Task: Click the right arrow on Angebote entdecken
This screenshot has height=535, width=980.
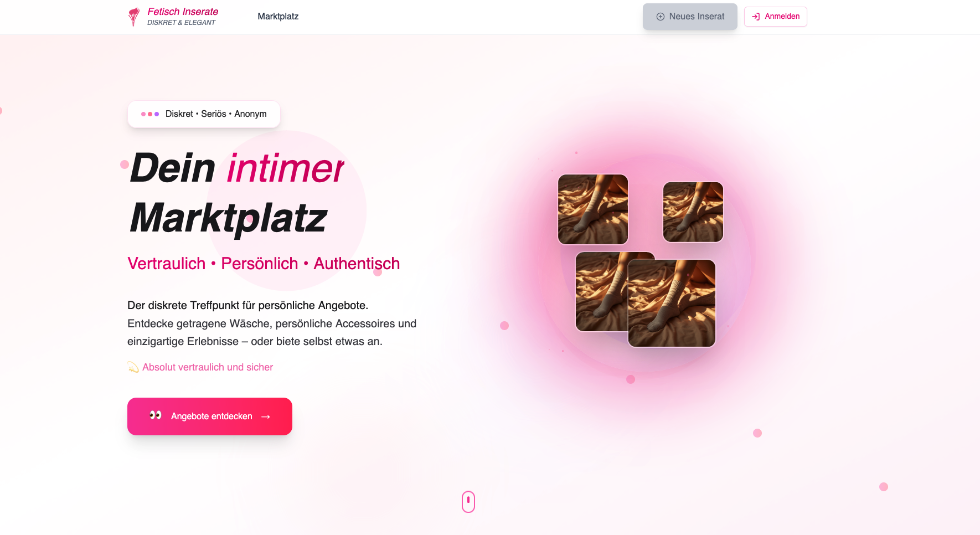Action: pos(266,416)
